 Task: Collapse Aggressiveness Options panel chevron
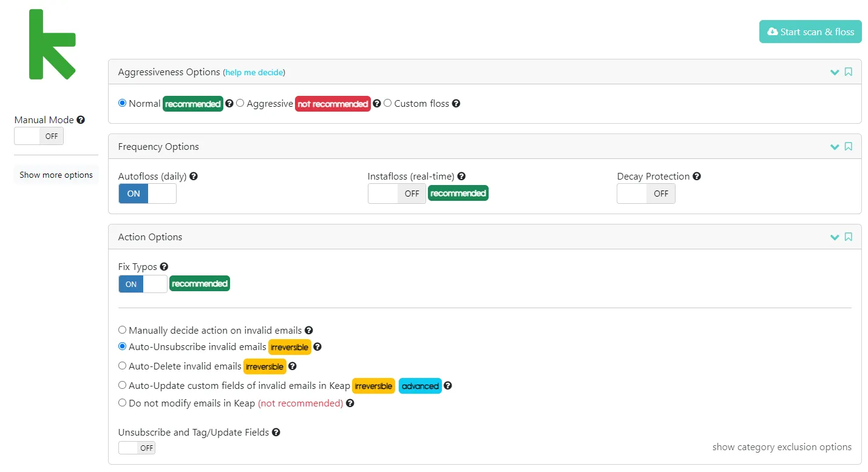(835, 72)
